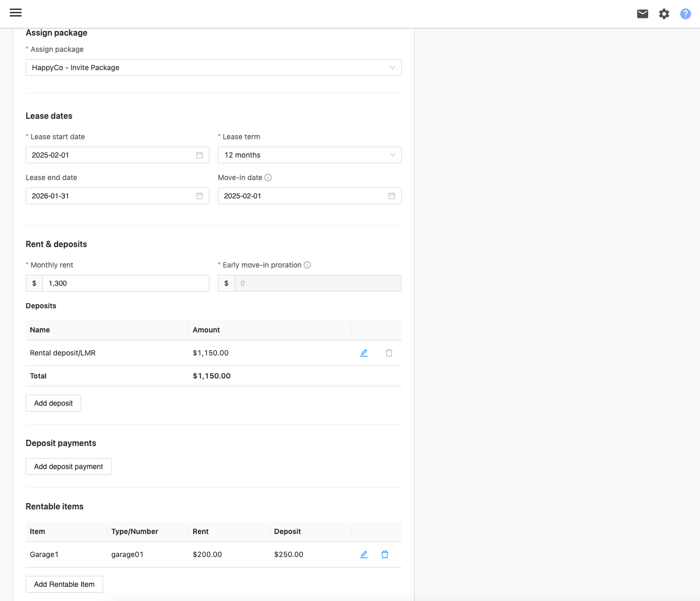The height and width of the screenshot is (601, 700).
Task: Click the Total deposits $1,150.00 value
Action: tap(212, 376)
